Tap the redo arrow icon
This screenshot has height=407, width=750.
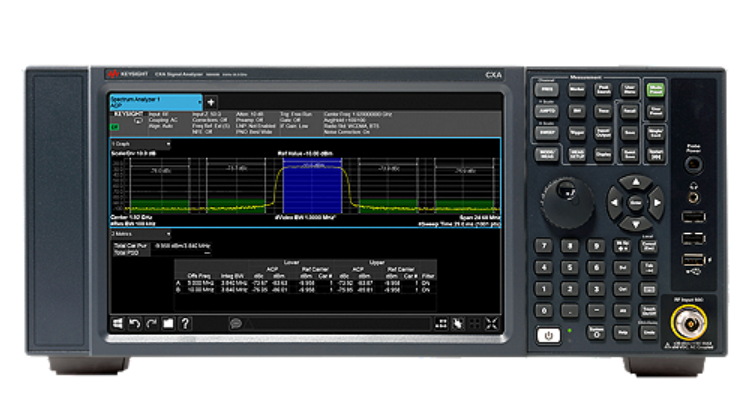click(x=152, y=324)
